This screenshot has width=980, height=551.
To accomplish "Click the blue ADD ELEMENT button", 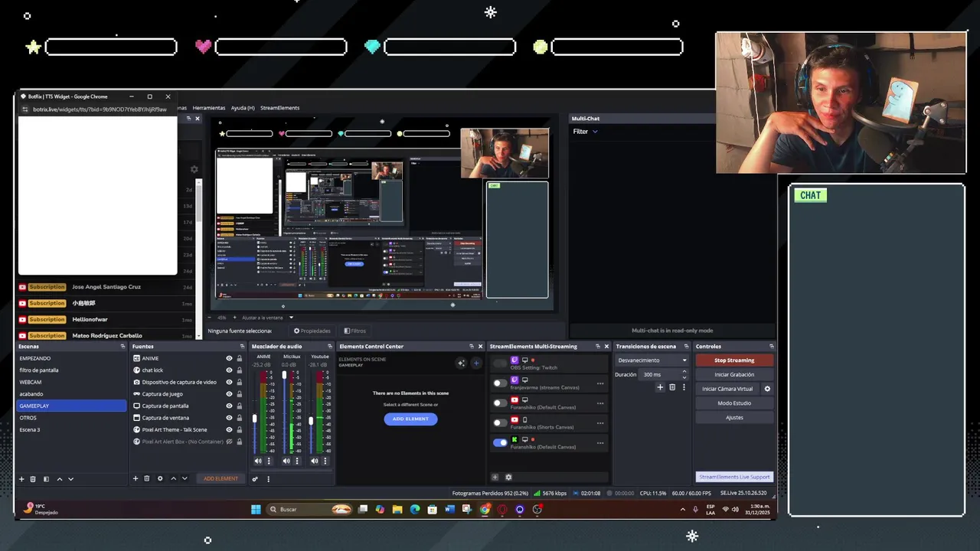I will pos(410,419).
